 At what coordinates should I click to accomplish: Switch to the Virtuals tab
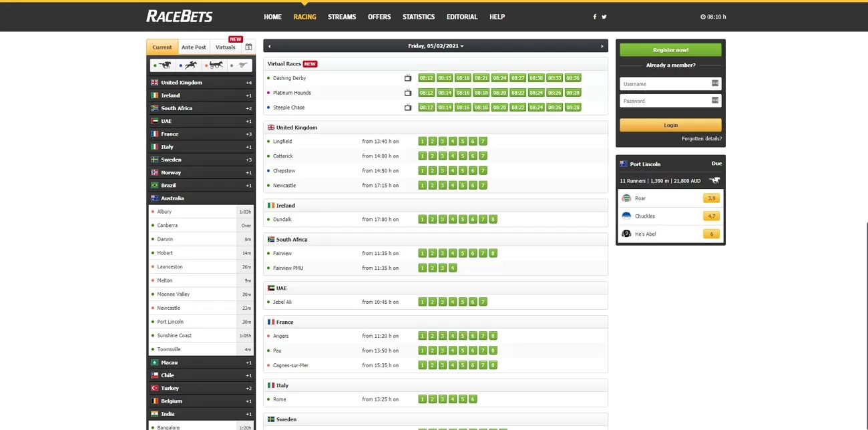tap(226, 47)
